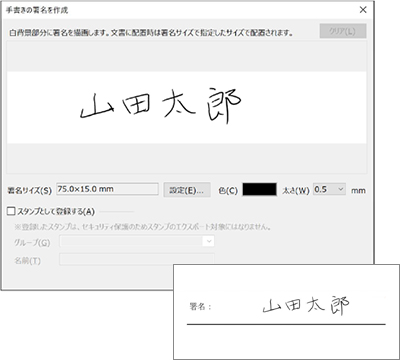Click the 手書きの署名を作成 title text
400x360 pixels.
click(x=37, y=10)
